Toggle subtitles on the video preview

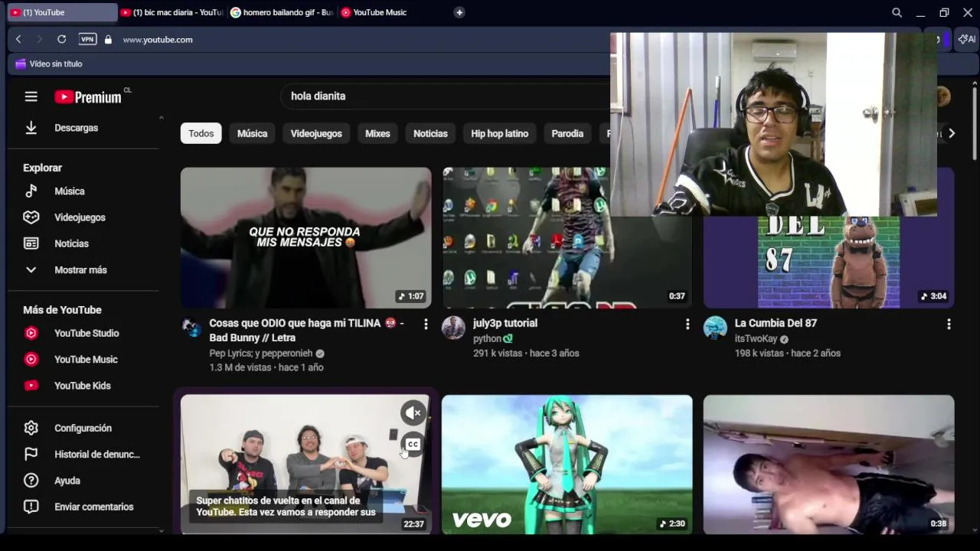pyautogui.click(x=413, y=445)
